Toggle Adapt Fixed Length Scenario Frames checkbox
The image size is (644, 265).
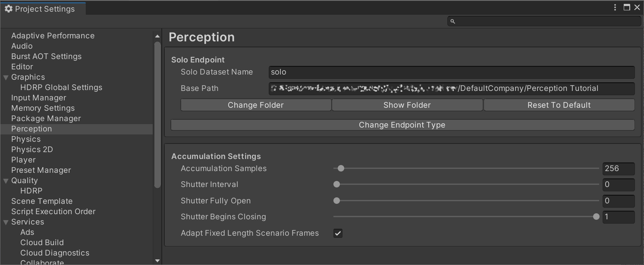338,233
